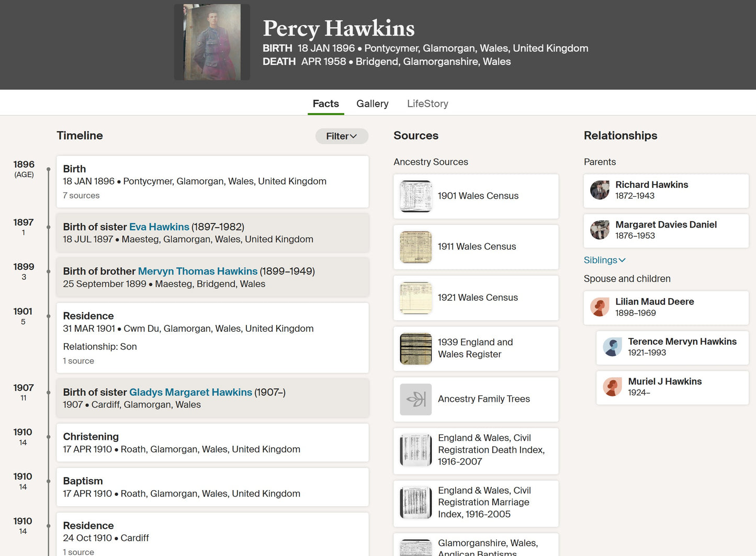Click Lilian Maud Deere avatar icon

coord(600,307)
